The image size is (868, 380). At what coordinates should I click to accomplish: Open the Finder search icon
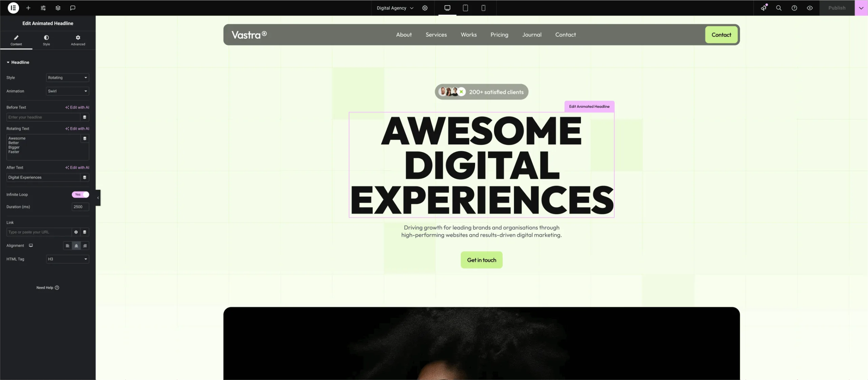(x=779, y=8)
